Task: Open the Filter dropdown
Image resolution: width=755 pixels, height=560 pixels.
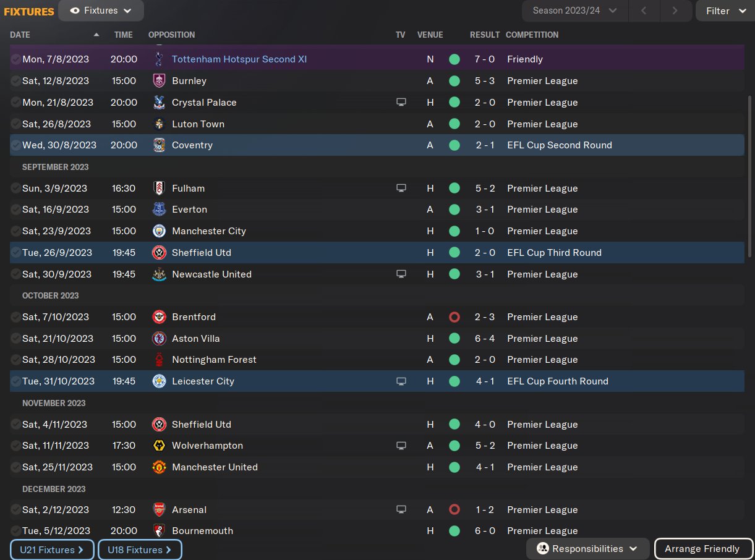Action: pos(725,11)
